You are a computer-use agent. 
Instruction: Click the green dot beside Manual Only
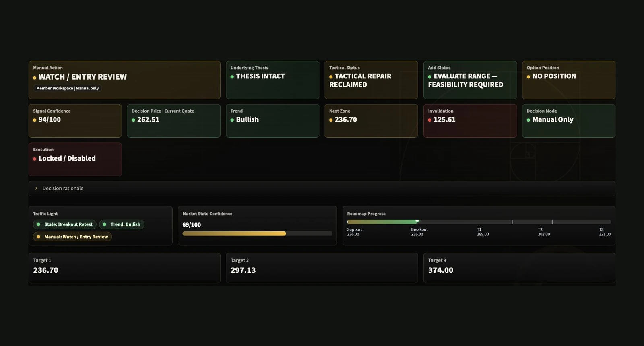tap(528, 120)
